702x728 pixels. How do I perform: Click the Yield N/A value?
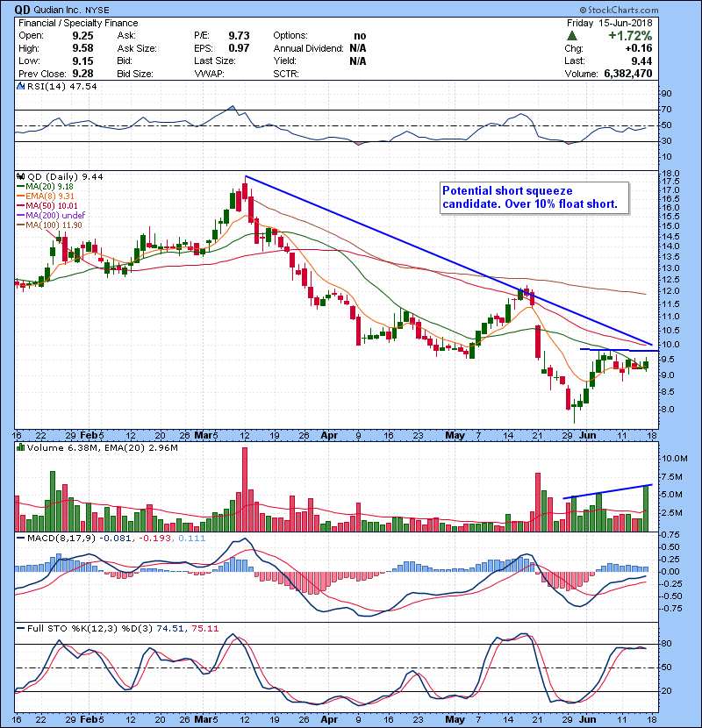pyautogui.click(x=358, y=61)
